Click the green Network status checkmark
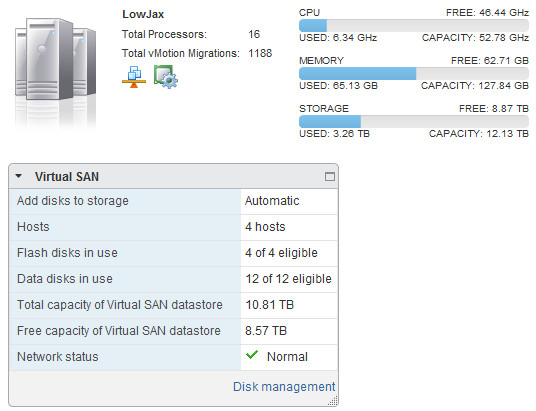This screenshot has height=411, width=536. tap(252, 355)
